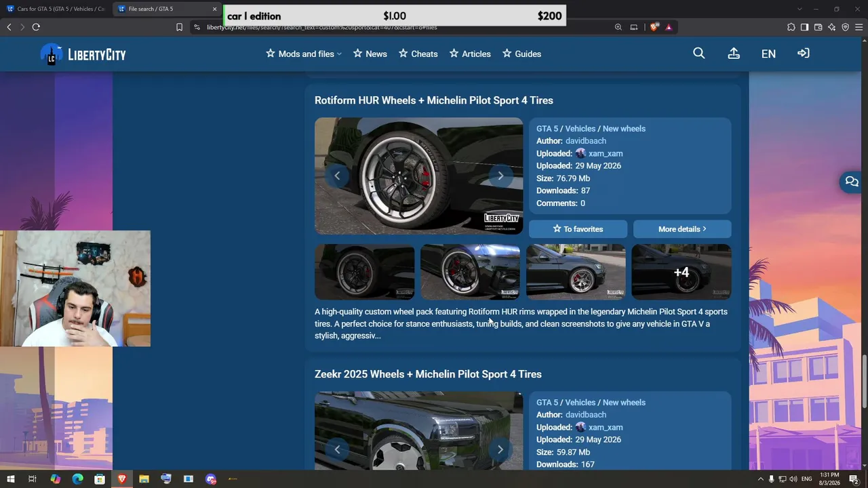
Task: Expand the Mods and files dropdown
Action: click(x=304, y=54)
